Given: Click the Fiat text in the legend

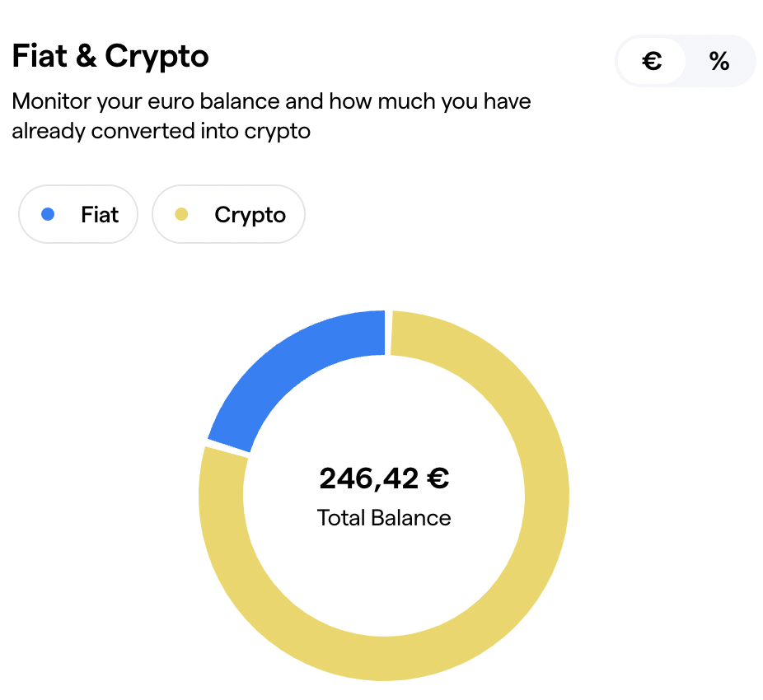Looking at the screenshot, I should click(x=100, y=214).
